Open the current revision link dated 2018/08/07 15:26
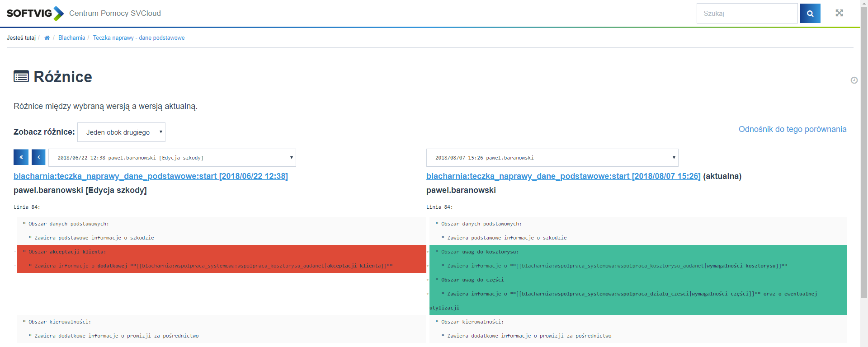Image resolution: width=868 pixels, height=347 pixels. 563,176
